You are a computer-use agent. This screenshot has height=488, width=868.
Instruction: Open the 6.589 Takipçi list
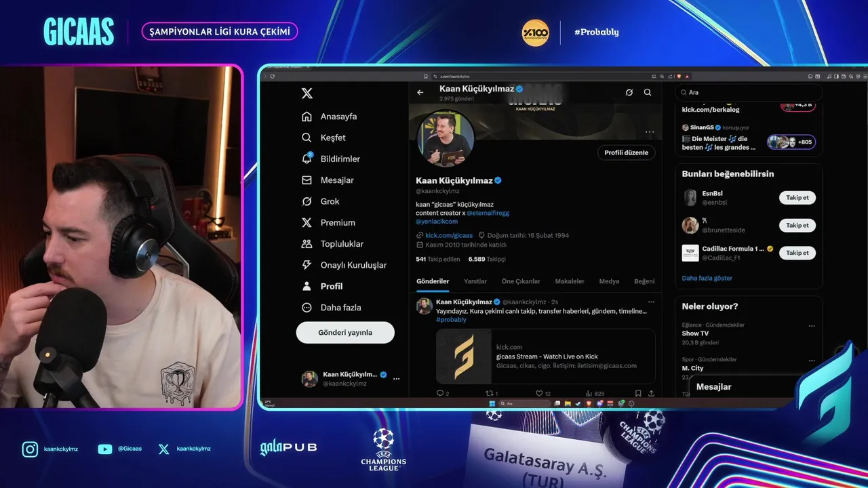pos(487,259)
